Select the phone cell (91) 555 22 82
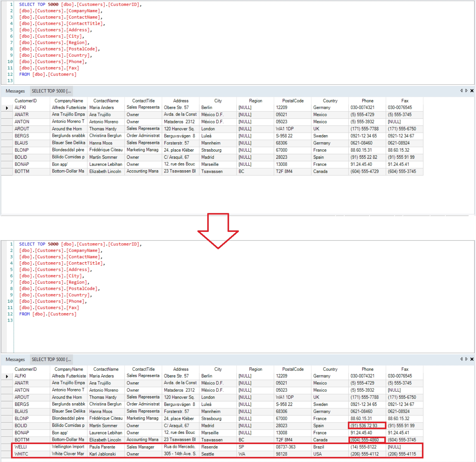The height and width of the screenshot is (462, 476). (x=364, y=157)
